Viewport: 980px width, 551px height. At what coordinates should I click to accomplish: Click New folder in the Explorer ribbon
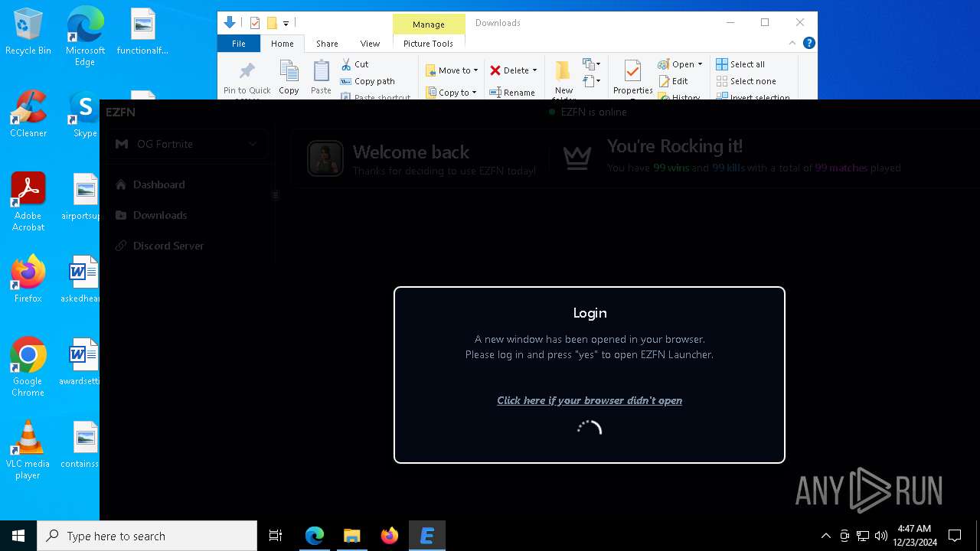pyautogui.click(x=563, y=80)
